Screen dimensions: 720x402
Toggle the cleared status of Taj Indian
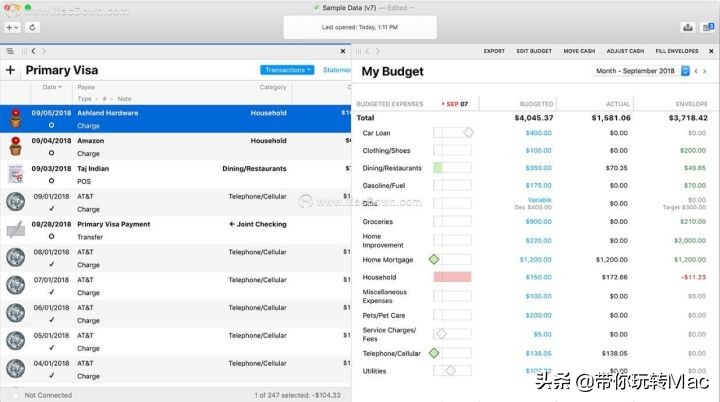tap(51, 181)
